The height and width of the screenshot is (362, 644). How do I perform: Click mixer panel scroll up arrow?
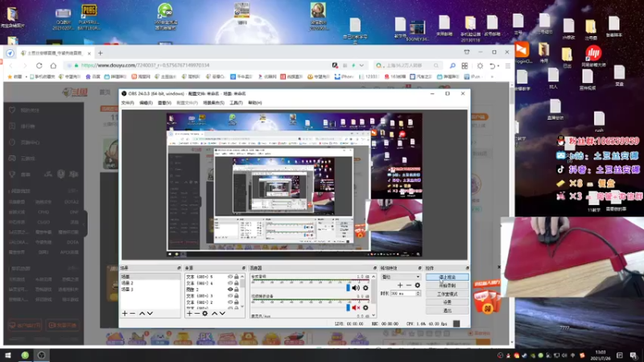tap(374, 277)
